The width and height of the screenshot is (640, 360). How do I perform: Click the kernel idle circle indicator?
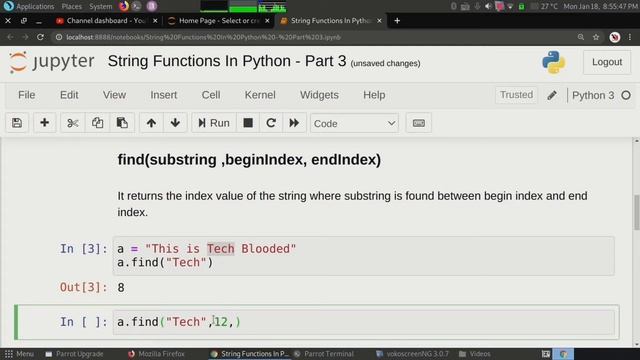tap(626, 96)
